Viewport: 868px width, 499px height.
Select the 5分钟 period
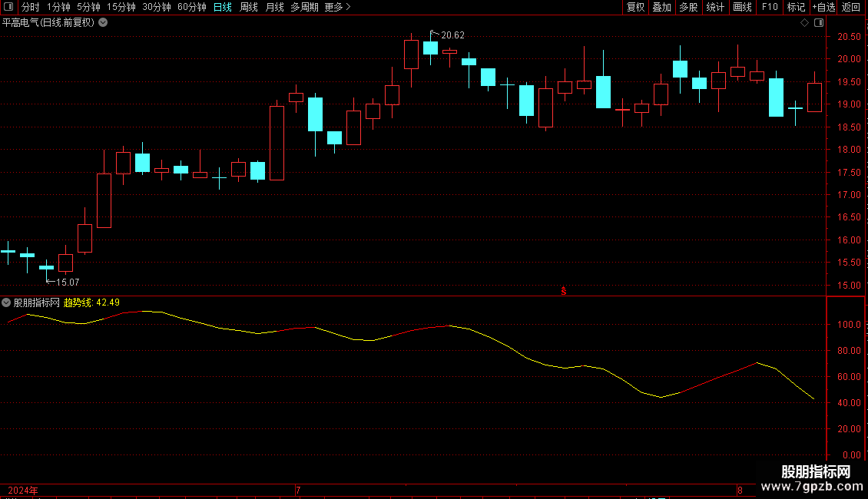click(88, 7)
